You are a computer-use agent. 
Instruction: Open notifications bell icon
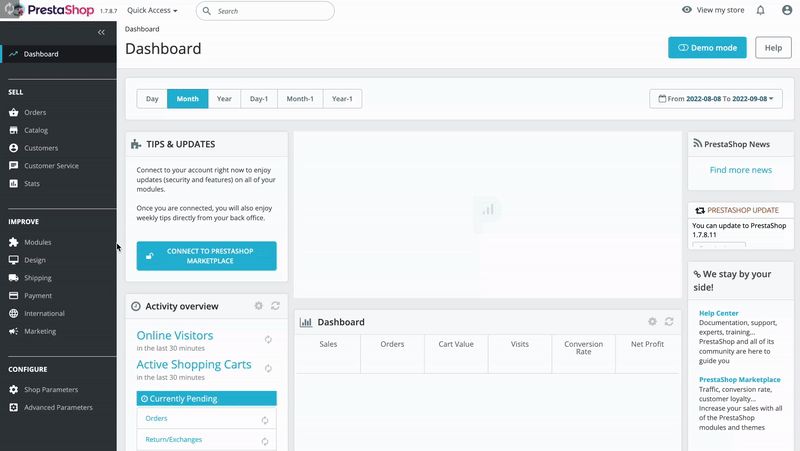[760, 10]
